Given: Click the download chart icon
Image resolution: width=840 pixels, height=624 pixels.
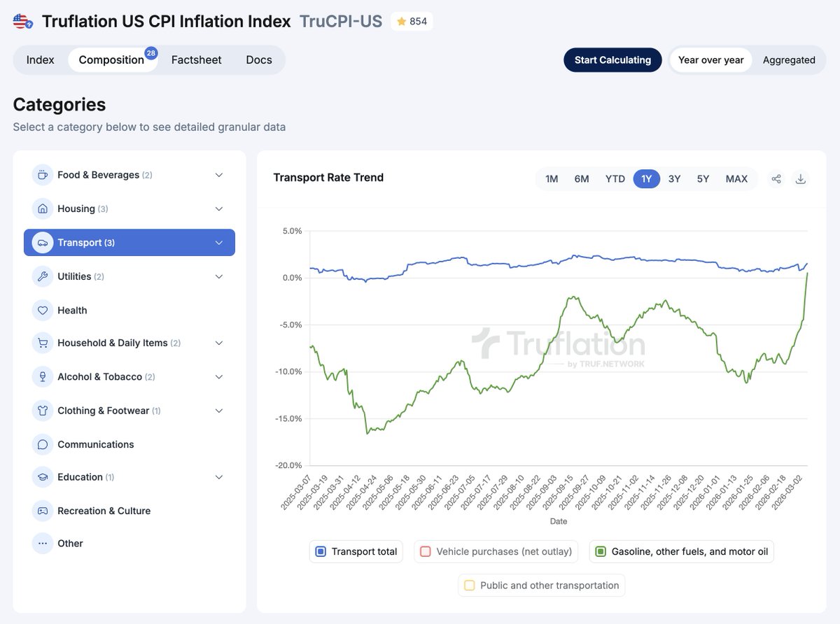Looking at the screenshot, I should pyautogui.click(x=801, y=178).
